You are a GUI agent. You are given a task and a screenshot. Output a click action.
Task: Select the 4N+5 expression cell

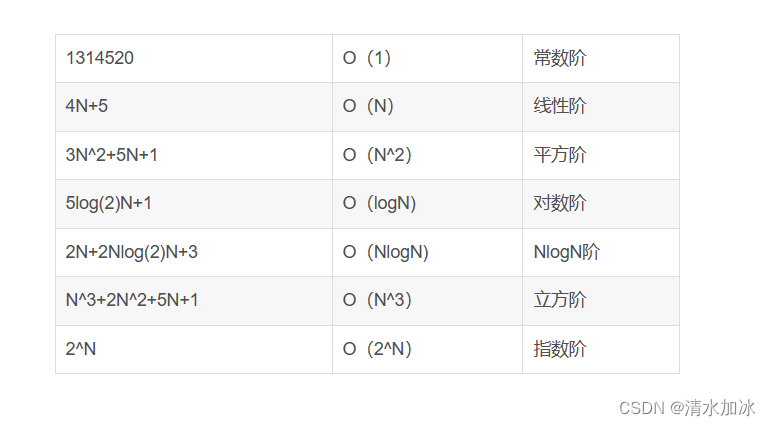(x=87, y=107)
